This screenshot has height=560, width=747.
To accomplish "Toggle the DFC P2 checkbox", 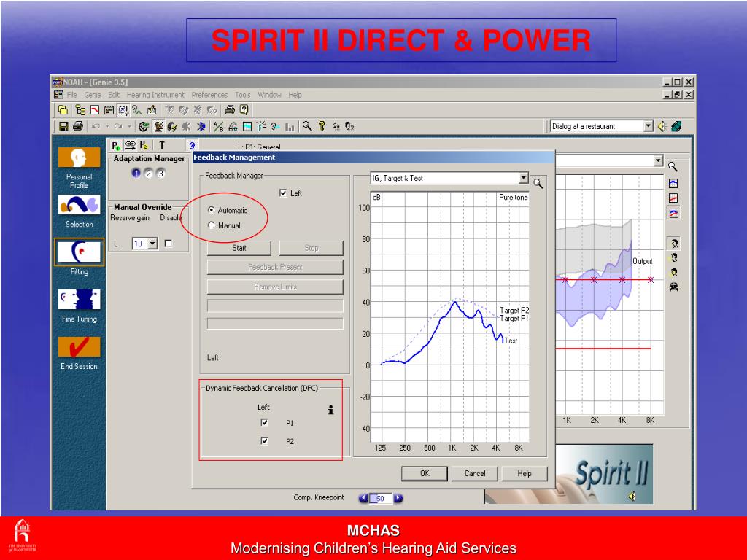I will (x=264, y=441).
